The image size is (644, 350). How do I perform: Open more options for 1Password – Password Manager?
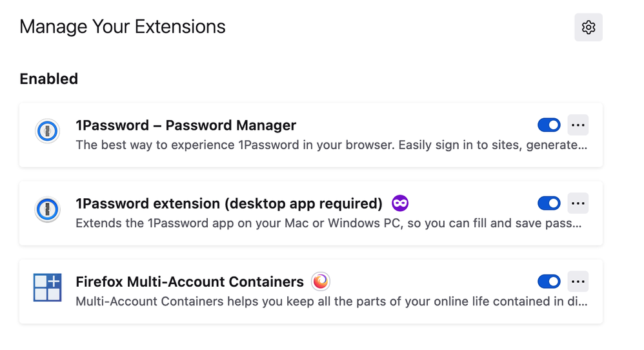[578, 125]
